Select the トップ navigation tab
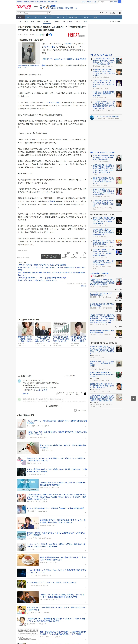The height and width of the screenshot is (644, 138). pos(20,17)
